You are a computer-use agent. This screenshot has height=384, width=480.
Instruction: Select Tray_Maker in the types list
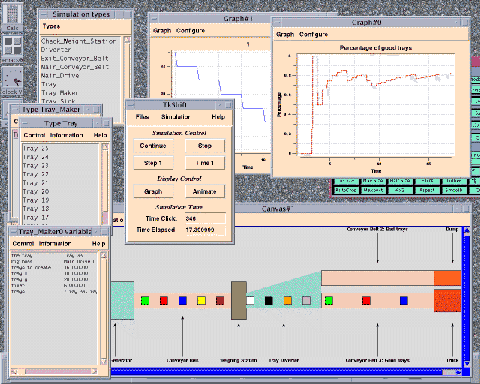[59, 93]
